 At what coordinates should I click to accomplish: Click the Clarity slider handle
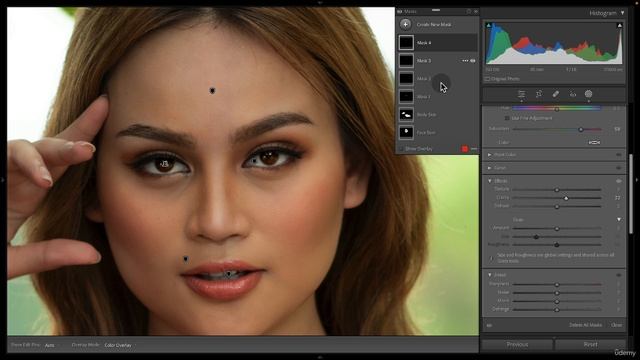pyautogui.click(x=566, y=198)
